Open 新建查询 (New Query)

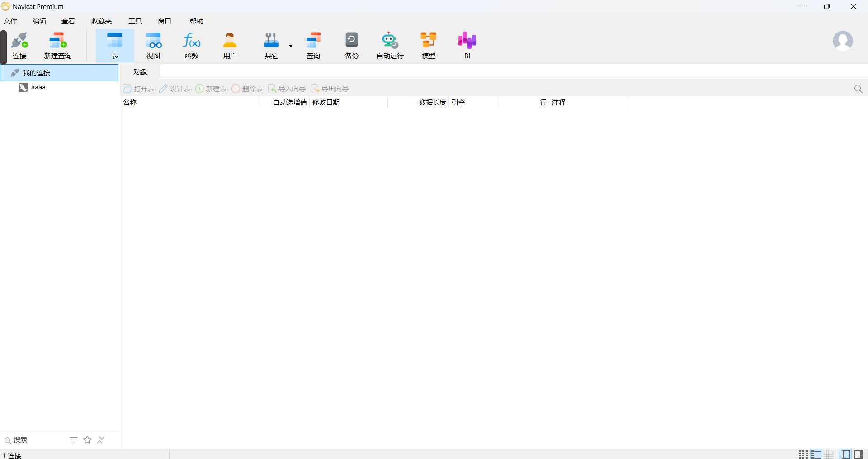point(58,45)
